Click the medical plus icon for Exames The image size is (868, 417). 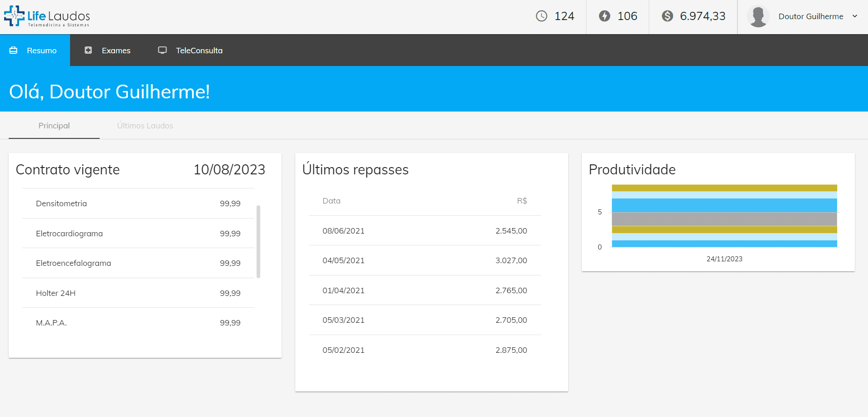(x=88, y=51)
